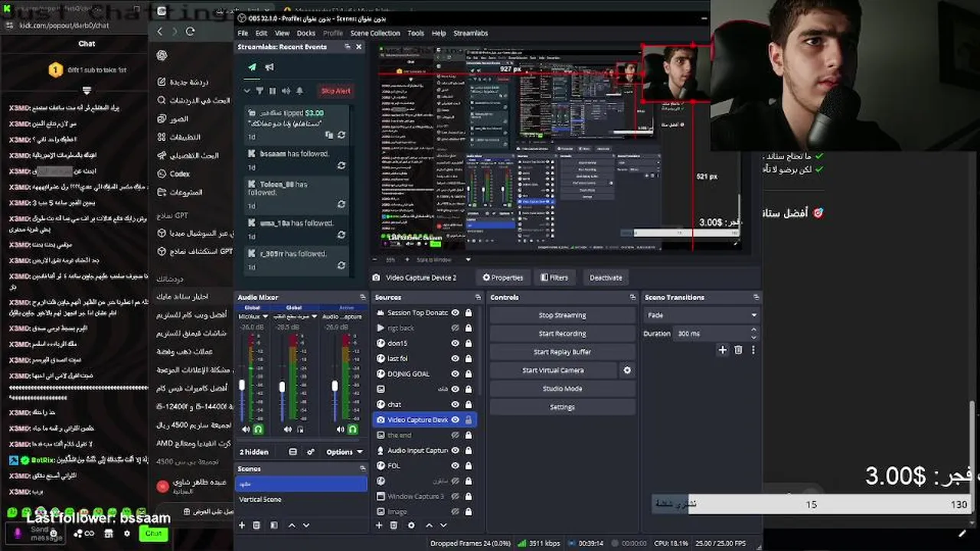The image size is (980, 551).
Task: Click the bell icon in Recent Events
Action: point(299,90)
